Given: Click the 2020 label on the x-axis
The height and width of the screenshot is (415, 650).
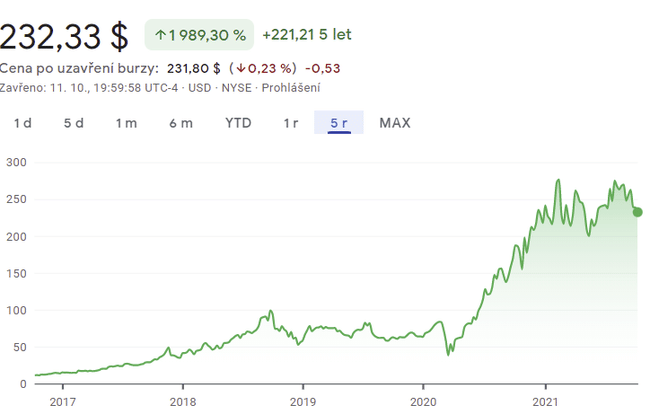Looking at the screenshot, I should (x=424, y=403).
